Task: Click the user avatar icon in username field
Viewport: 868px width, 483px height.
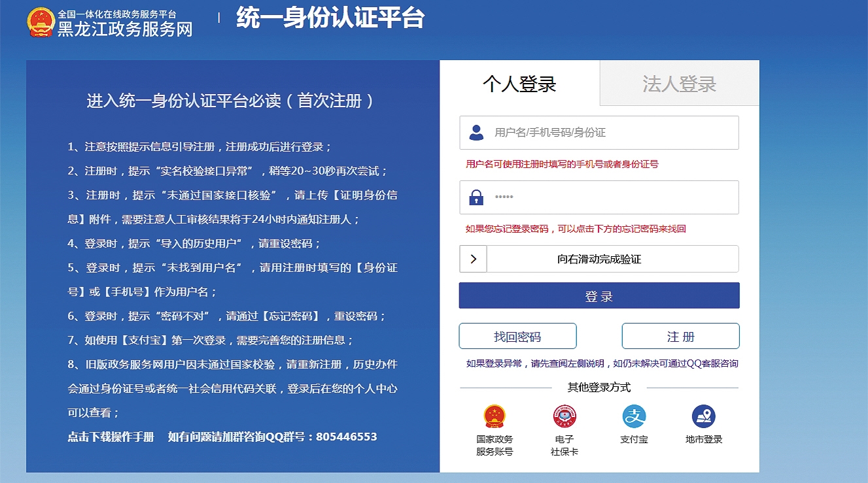Action: (476, 133)
